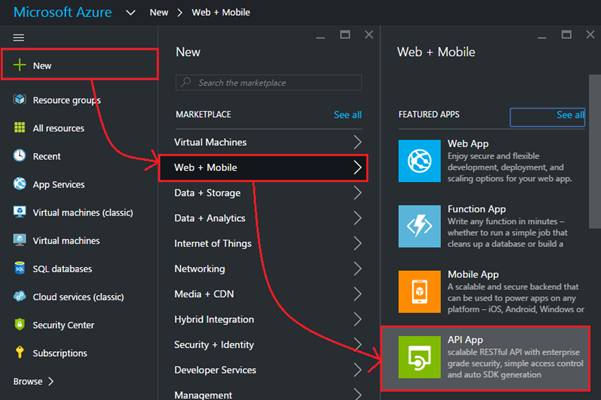Click the Security Center label
Screen dimensions: 601x400
63,325
